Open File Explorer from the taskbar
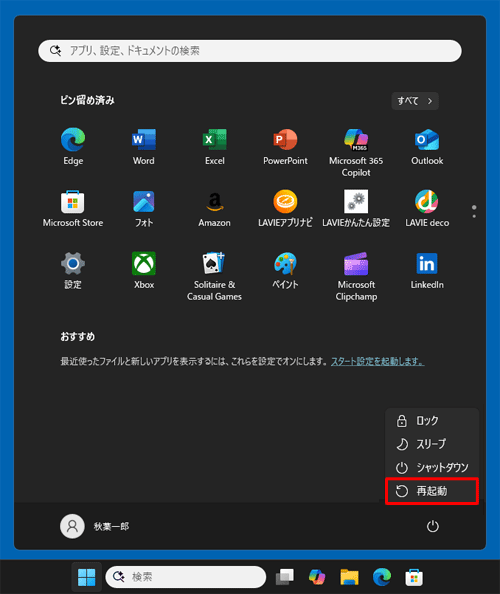500x594 pixels. pos(349,577)
